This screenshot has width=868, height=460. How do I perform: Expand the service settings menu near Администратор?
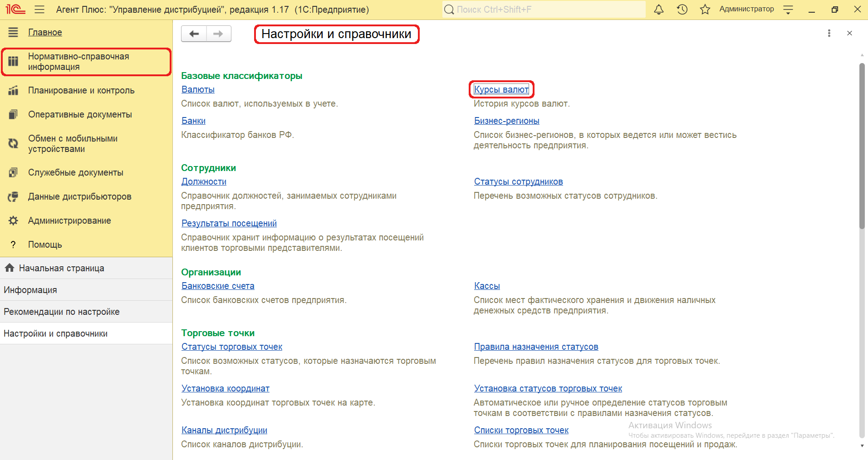point(788,10)
